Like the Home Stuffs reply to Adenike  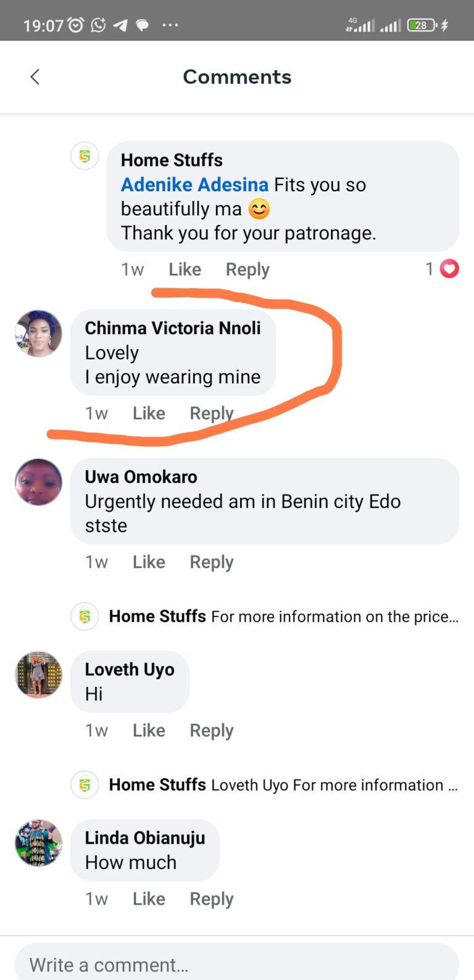point(185,270)
